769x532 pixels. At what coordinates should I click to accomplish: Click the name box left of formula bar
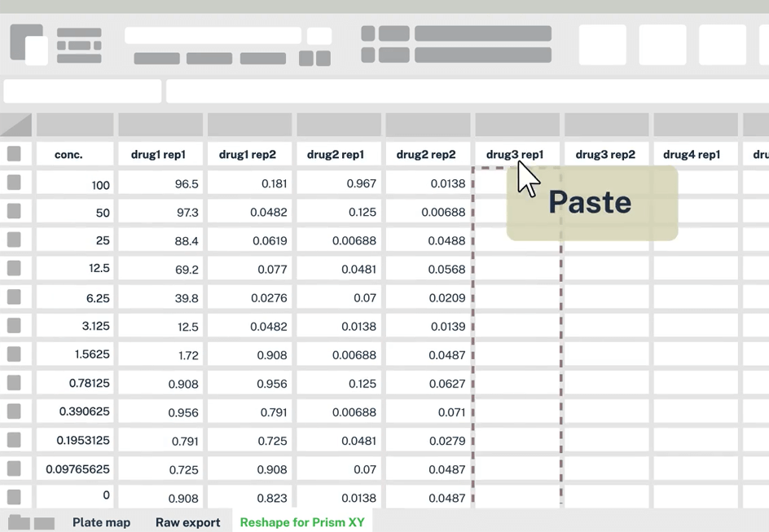(x=82, y=91)
